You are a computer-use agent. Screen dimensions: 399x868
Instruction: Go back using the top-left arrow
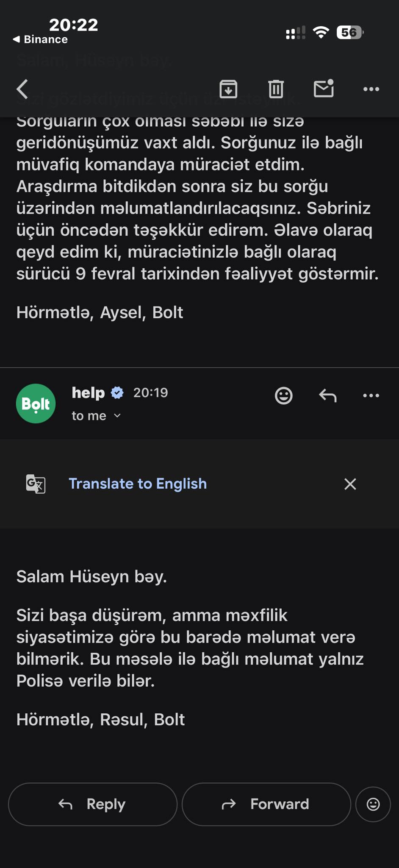[x=22, y=89]
